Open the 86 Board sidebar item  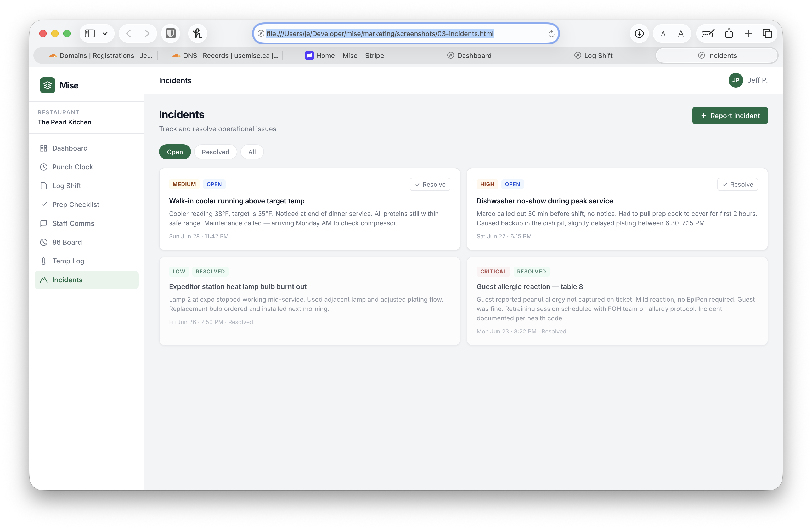pos(87,242)
